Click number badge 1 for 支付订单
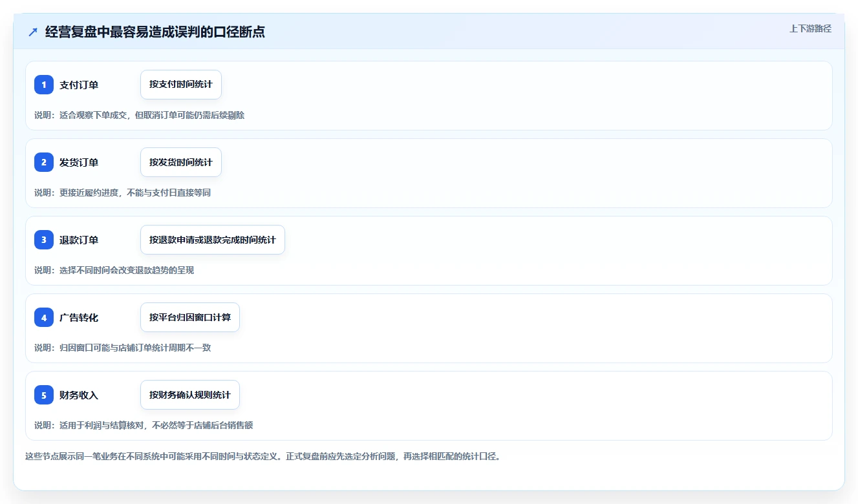The height and width of the screenshot is (504, 858). pyautogui.click(x=44, y=85)
